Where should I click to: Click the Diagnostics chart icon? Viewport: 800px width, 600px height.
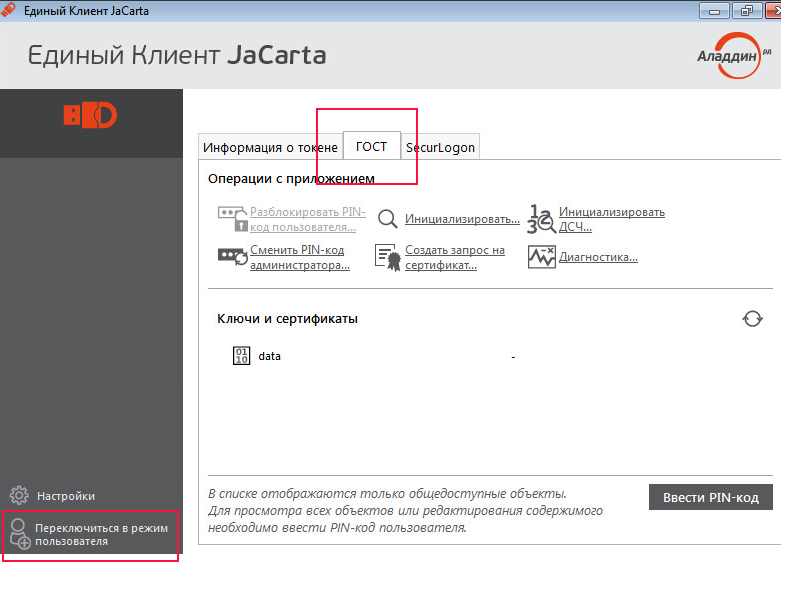tap(541, 257)
